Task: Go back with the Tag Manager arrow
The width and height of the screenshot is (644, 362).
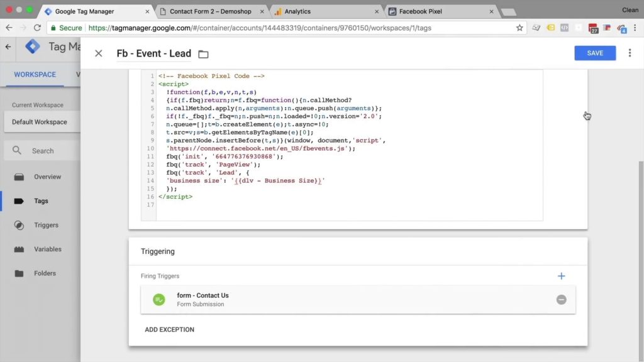Action: coord(8,47)
